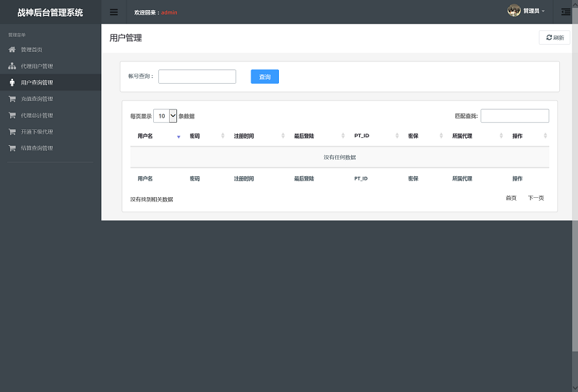Click the blue 查询 button
The width and height of the screenshot is (578, 392).
click(x=264, y=77)
